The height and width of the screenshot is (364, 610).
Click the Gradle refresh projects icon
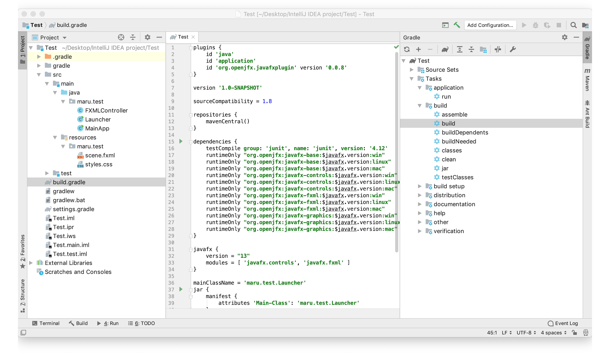click(x=407, y=50)
